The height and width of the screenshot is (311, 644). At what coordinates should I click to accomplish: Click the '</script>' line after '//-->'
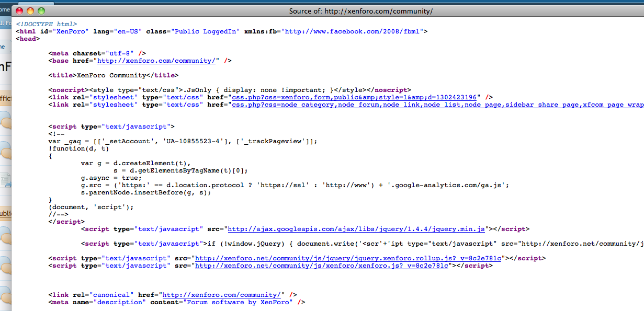[x=66, y=222]
